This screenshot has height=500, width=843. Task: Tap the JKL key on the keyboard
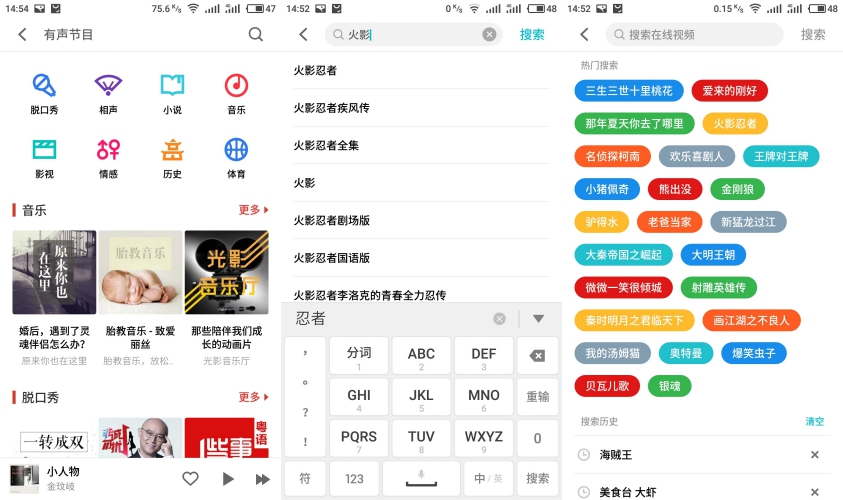(x=421, y=397)
